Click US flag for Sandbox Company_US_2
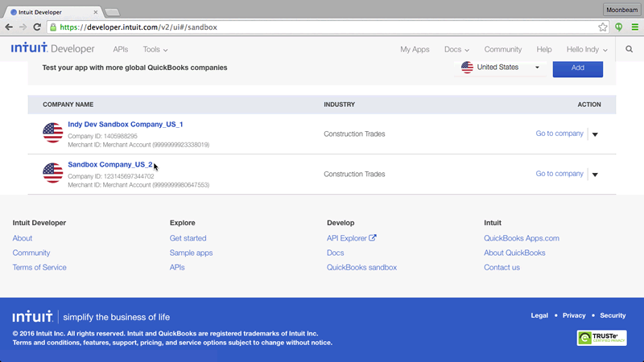Image resolution: width=644 pixels, height=362 pixels. pyautogui.click(x=53, y=173)
